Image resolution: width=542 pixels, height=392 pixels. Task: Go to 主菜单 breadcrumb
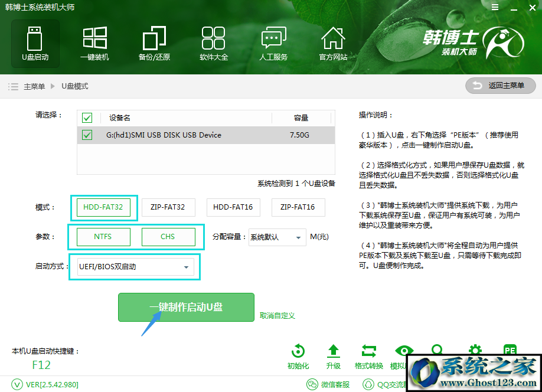point(34,86)
